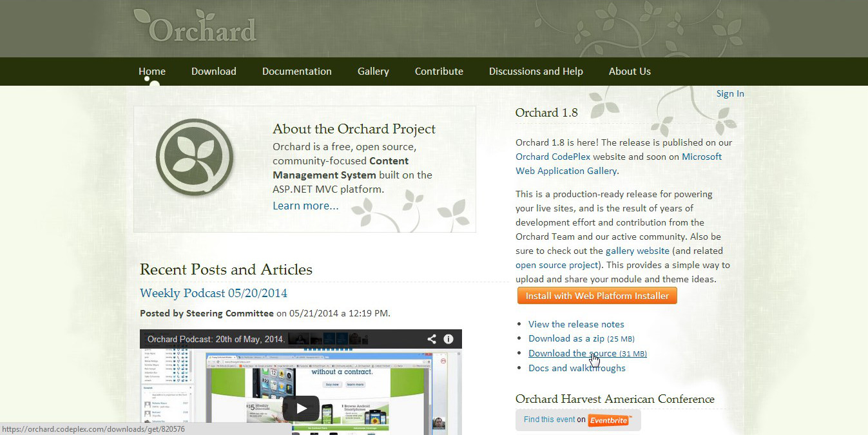This screenshot has width=868, height=435.
Task: Open the Weekly Podcast 05/20/2014 post
Action: click(x=213, y=293)
